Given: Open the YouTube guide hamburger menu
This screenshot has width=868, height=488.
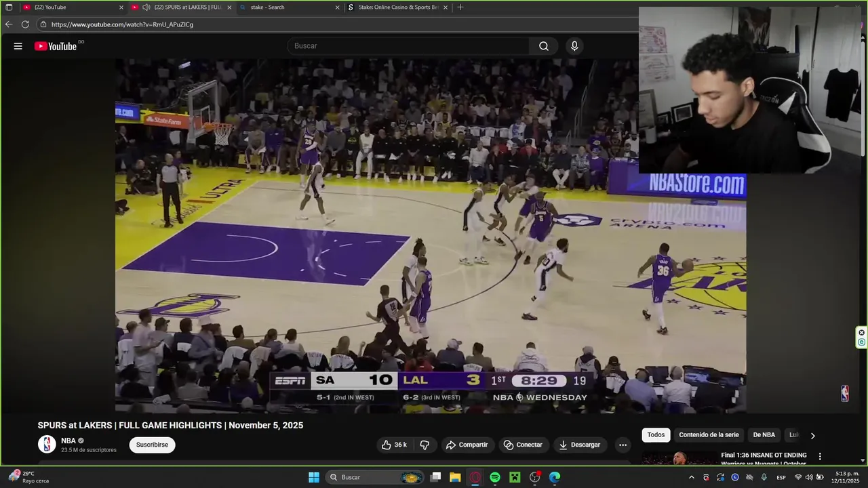Looking at the screenshot, I should pyautogui.click(x=18, y=46).
